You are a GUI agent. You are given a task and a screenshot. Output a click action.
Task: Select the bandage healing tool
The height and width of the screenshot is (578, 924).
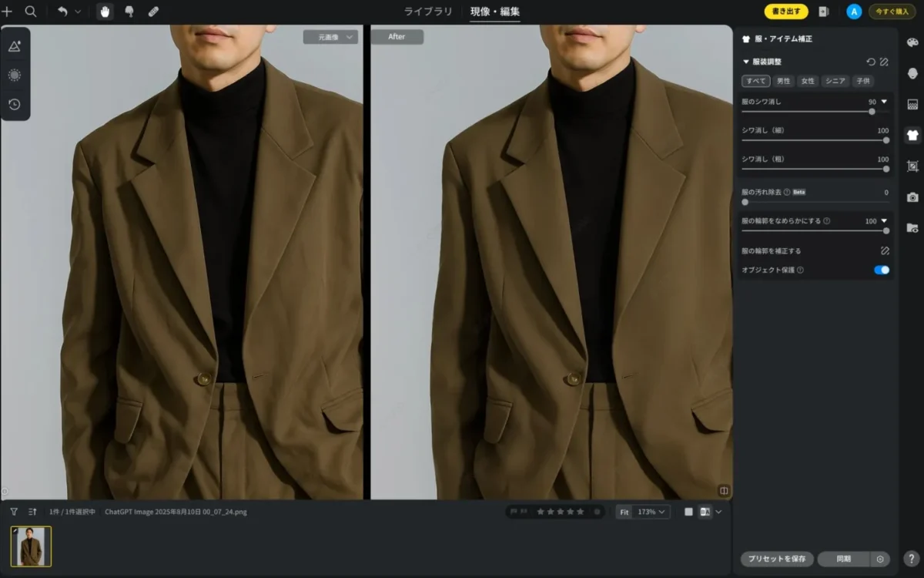pyautogui.click(x=152, y=12)
